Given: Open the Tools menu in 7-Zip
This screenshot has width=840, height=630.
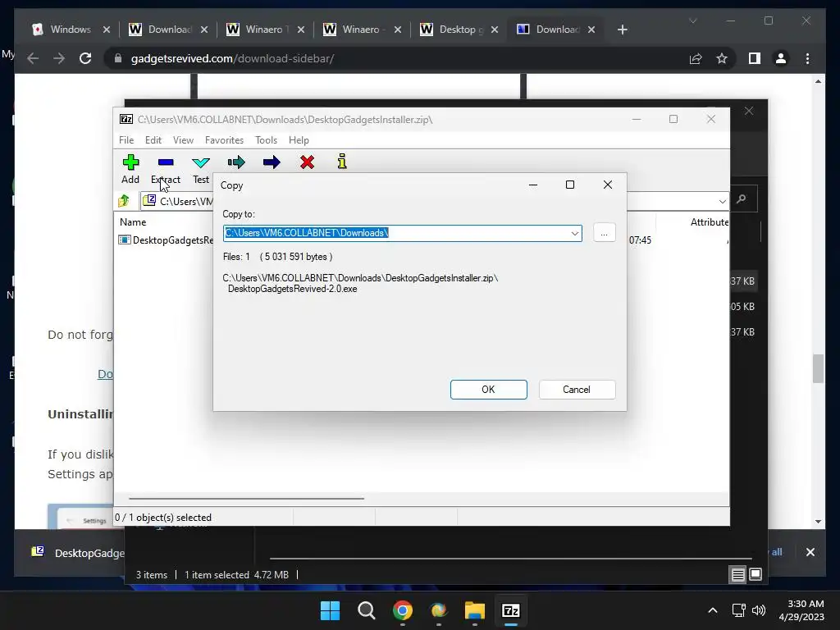Looking at the screenshot, I should [x=267, y=139].
